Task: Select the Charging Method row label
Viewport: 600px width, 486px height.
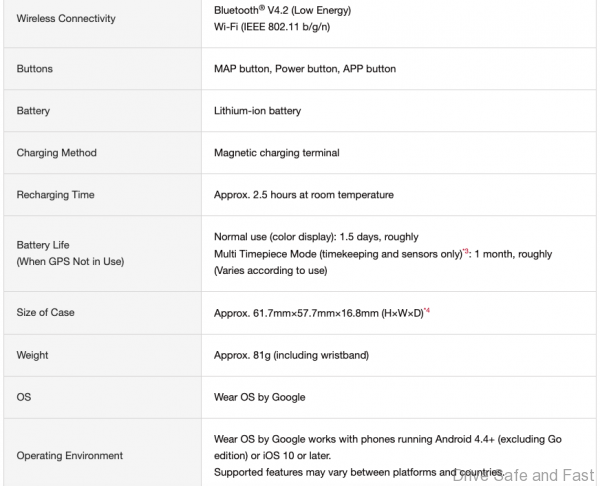Action: click(56, 153)
